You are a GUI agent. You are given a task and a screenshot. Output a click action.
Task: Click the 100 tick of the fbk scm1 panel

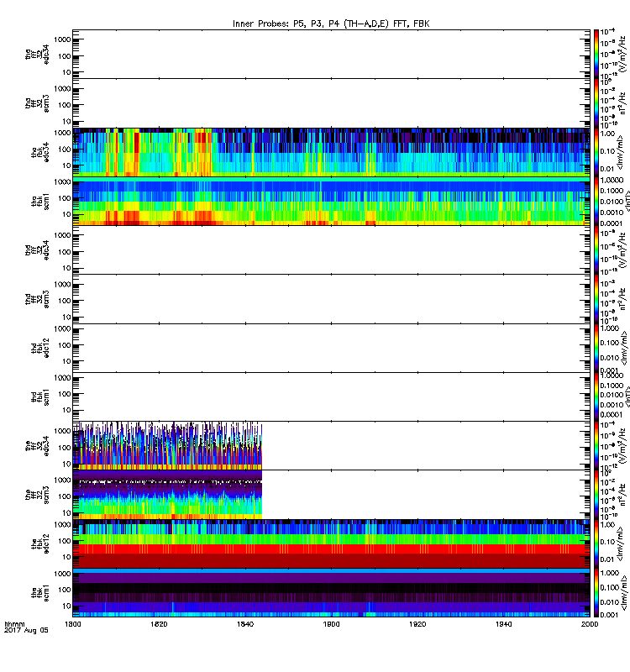click(65, 590)
